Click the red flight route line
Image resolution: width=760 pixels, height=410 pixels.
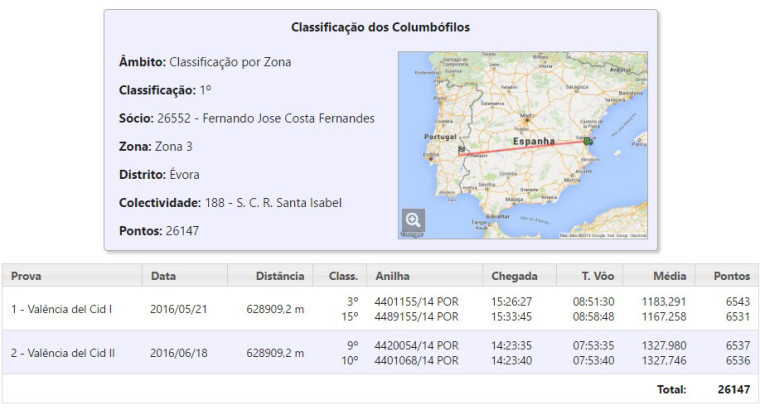[523, 147]
